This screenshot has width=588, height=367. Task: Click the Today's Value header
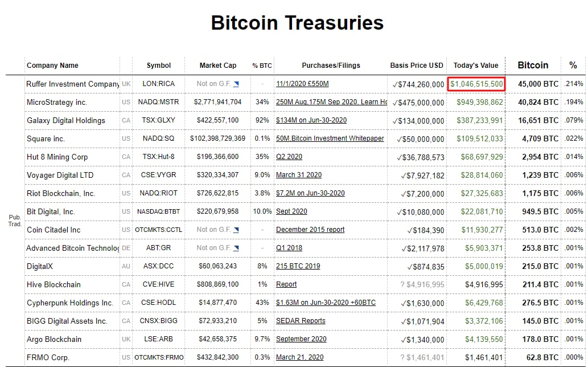[476, 66]
